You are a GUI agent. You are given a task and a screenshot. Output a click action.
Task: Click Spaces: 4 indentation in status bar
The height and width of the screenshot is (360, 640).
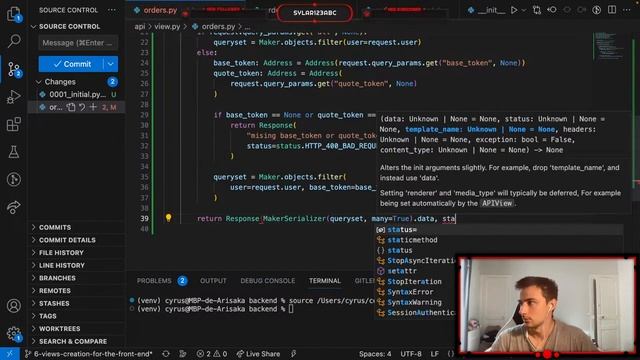[375, 354]
